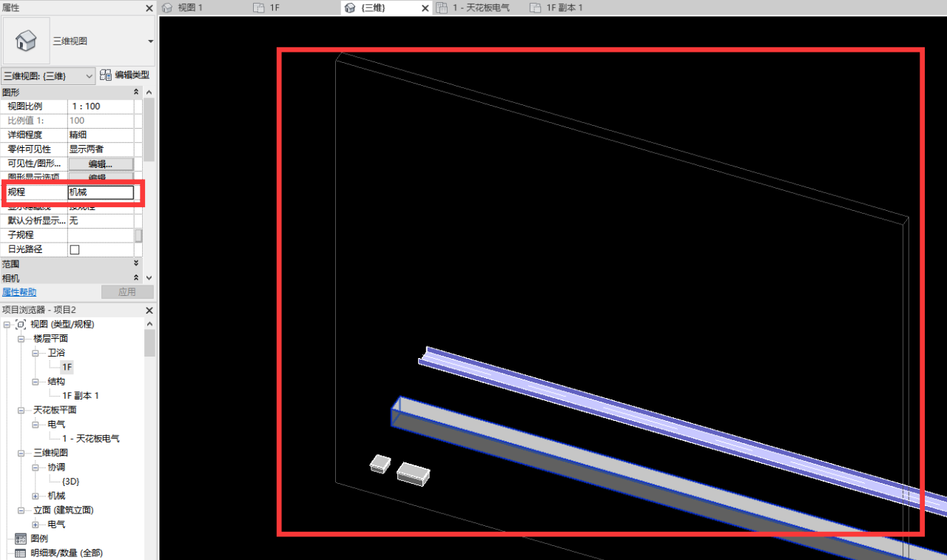Select 1 - 天花板电气 in project browser
This screenshot has height=560, width=947.
click(x=91, y=439)
